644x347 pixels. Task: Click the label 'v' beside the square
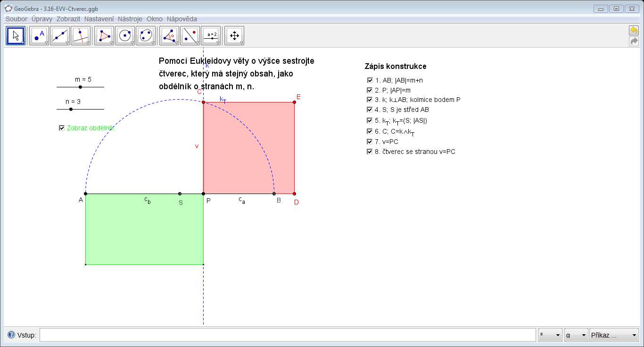tap(197, 146)
